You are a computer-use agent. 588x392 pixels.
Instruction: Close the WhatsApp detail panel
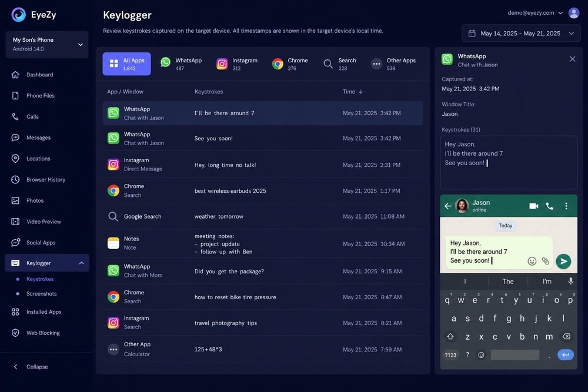click(572, 59)
